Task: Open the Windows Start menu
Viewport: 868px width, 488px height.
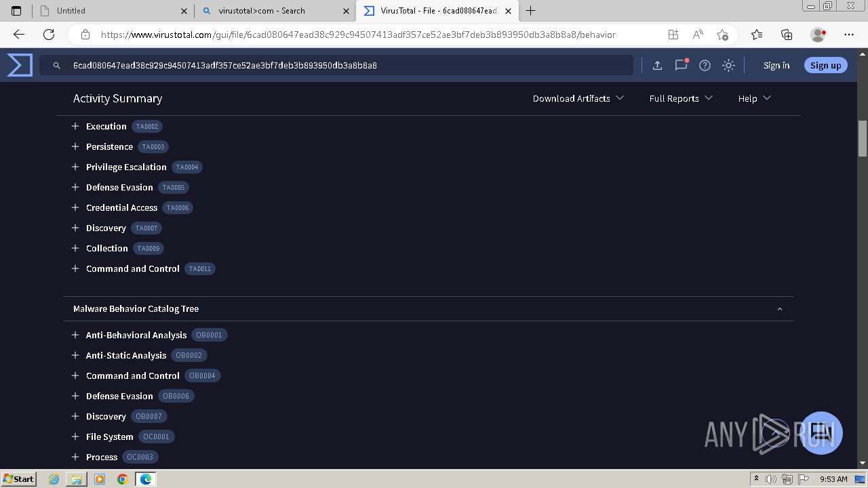Action: pyautogui.click(x=18, y=479)
